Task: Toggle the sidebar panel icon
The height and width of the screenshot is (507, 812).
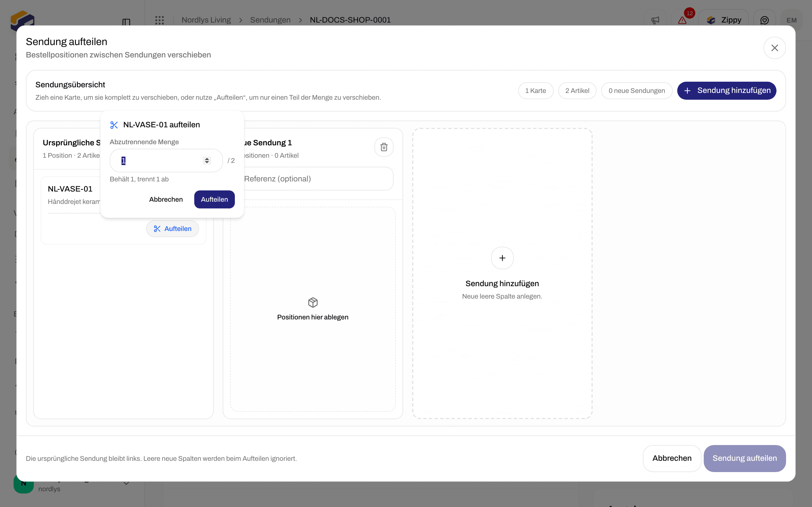Action: click(126, 22)
